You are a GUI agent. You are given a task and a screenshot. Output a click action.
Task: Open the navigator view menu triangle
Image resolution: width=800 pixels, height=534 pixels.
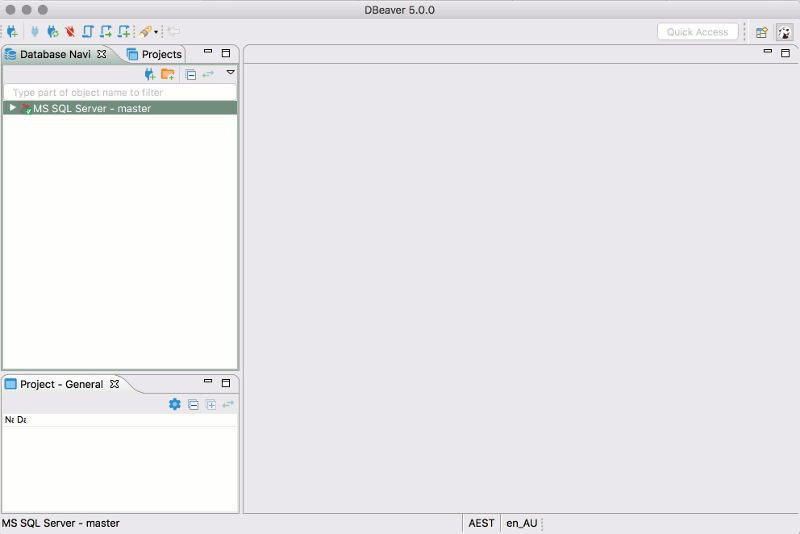231,72
